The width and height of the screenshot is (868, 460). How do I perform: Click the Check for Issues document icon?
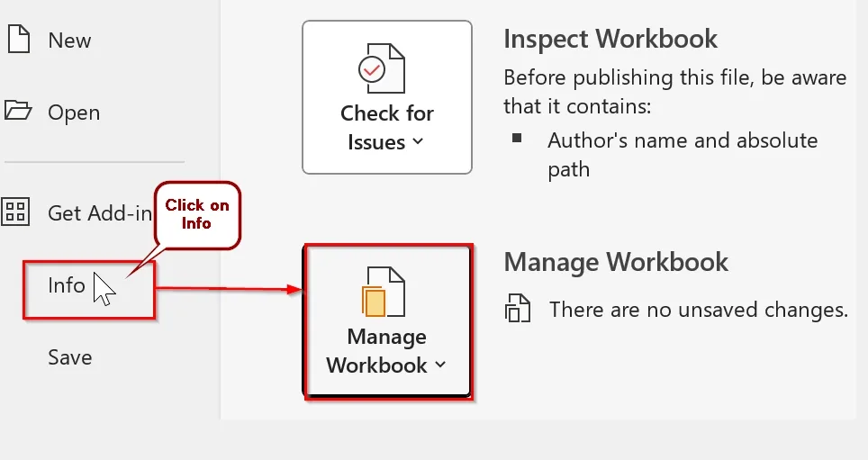381,68
